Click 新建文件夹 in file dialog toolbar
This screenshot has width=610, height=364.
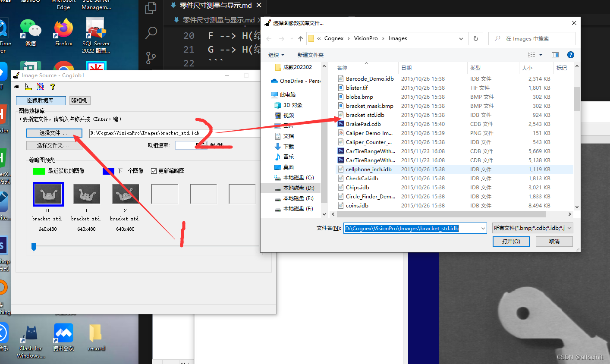tap(310, 55)
